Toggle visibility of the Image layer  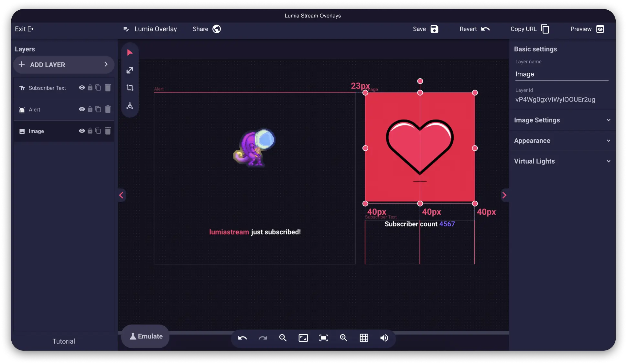[x=81, y=131]
